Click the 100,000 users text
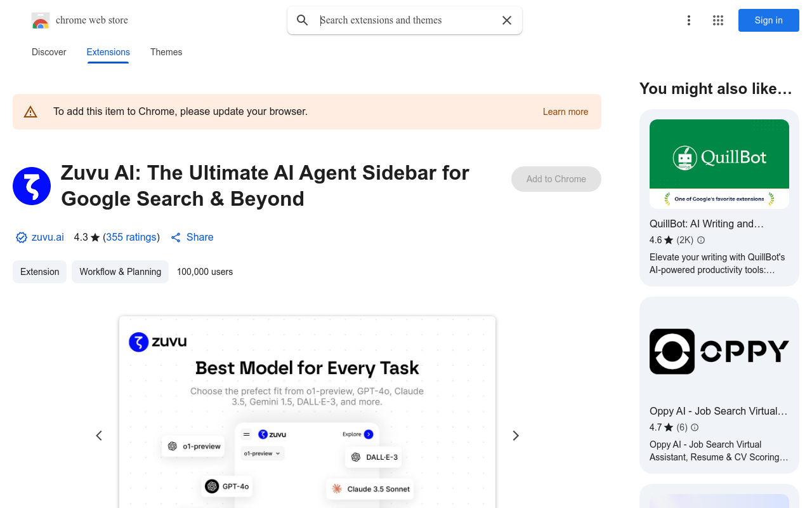Viewport: 812px width, 508px height. pyautogui.click(x=205, y=272)
